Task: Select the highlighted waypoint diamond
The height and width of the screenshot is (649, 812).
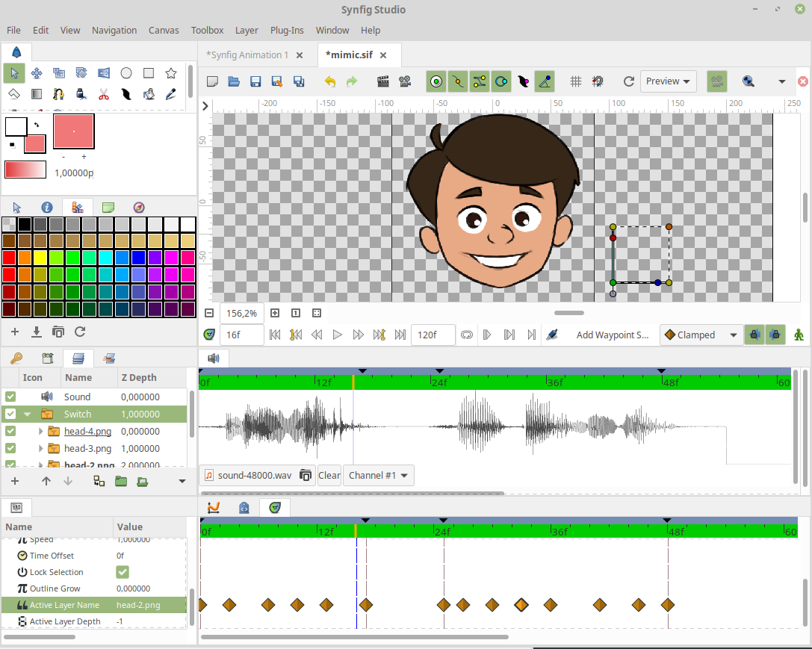Action: 521,604
